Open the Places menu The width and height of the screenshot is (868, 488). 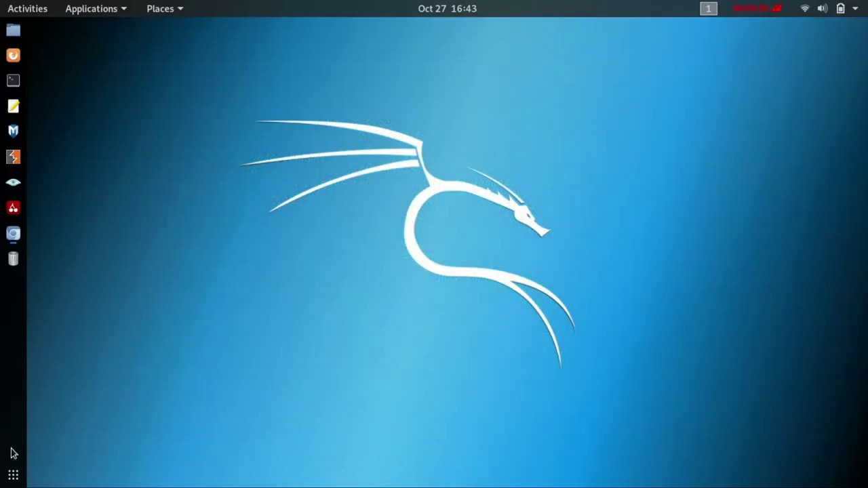165,8
